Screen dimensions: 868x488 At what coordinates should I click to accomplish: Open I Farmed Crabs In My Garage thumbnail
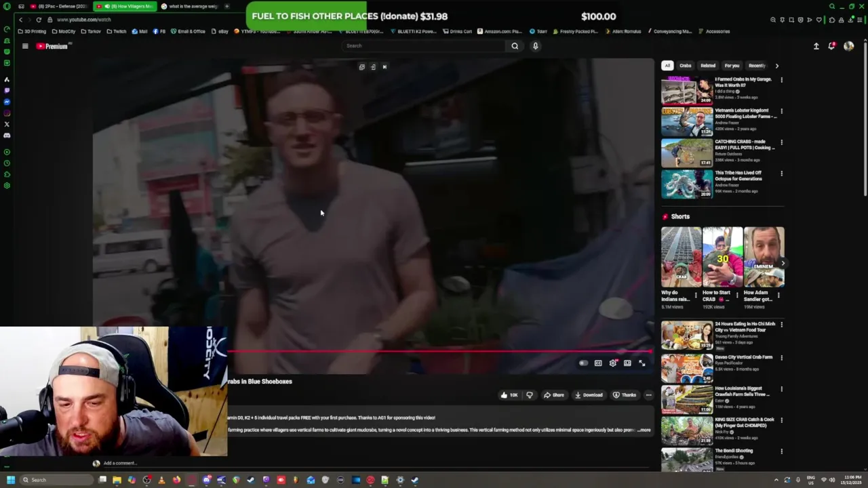click(x=687, y=90)
